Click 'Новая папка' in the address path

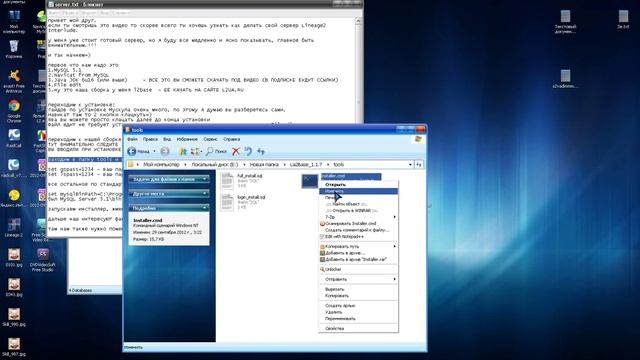(x=264, y=164)
